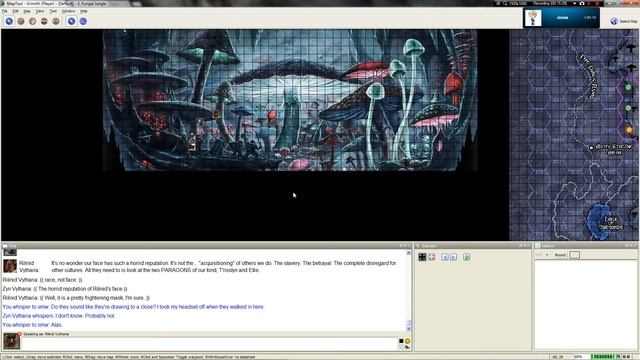The height and width of the screenshot is (360, 640).
Task: Open the Tool menu
Action: (x=53, y=11)
